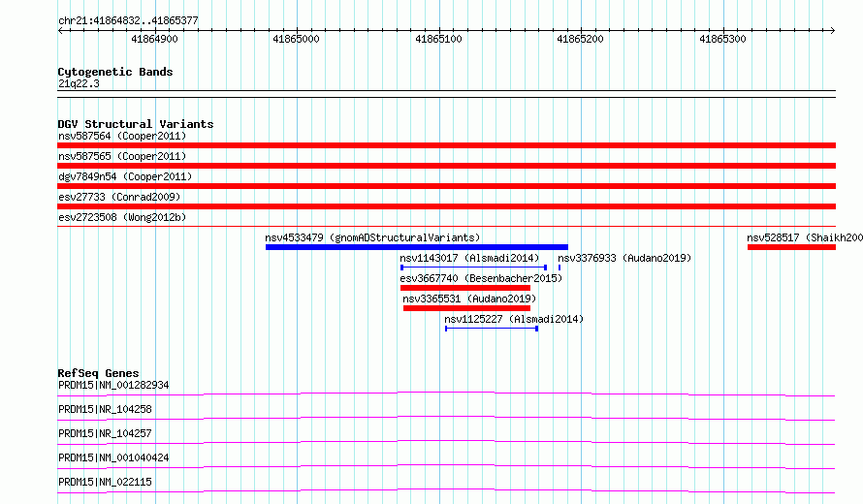Click the esv3667740 (Besenbacher2015) red bar

point(465,288)
